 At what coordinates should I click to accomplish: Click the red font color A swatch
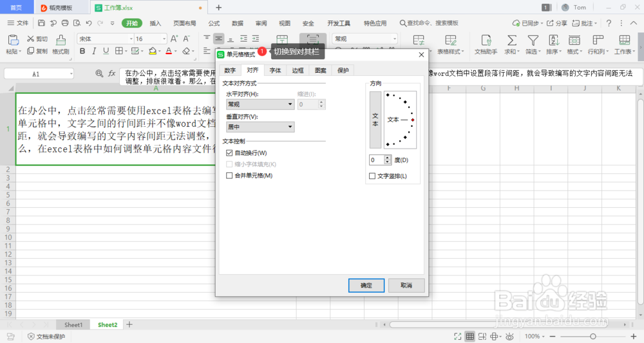pyautogui.click(x=169, y=51)
